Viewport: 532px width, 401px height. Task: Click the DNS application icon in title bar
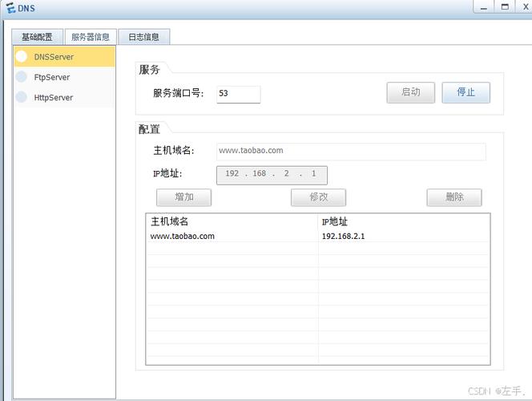10,8
